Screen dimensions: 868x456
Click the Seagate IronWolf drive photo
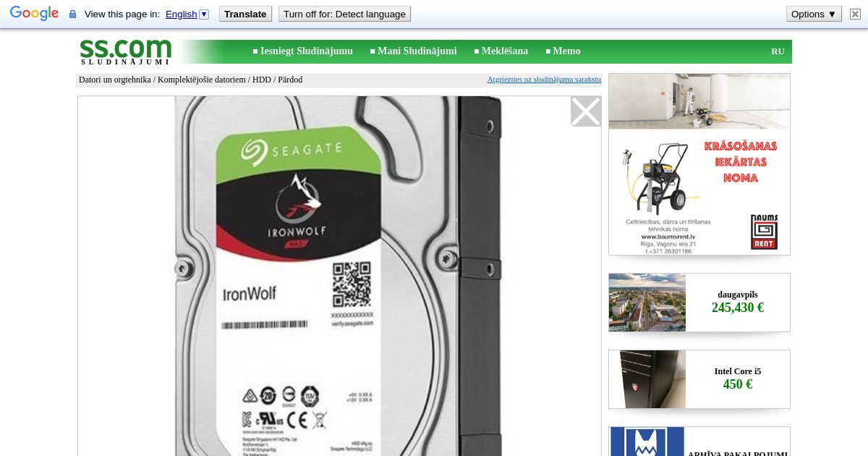click(x=339, y=276)
